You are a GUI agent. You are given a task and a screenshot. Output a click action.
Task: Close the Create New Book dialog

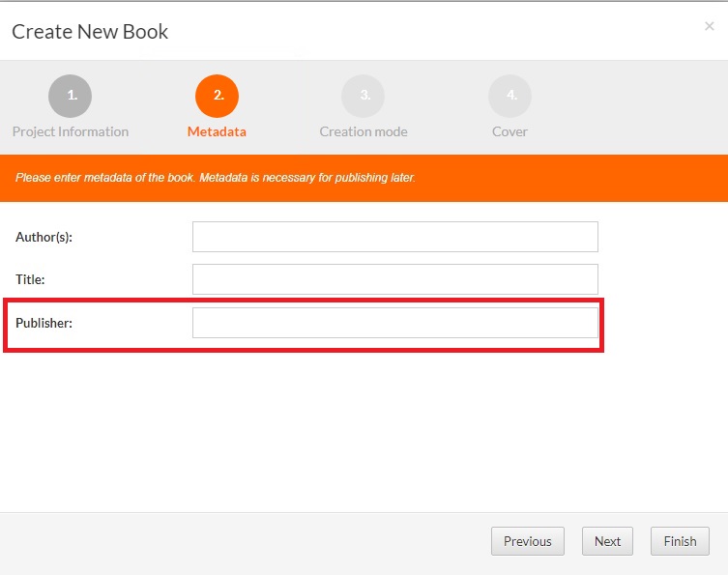[709, 27]
